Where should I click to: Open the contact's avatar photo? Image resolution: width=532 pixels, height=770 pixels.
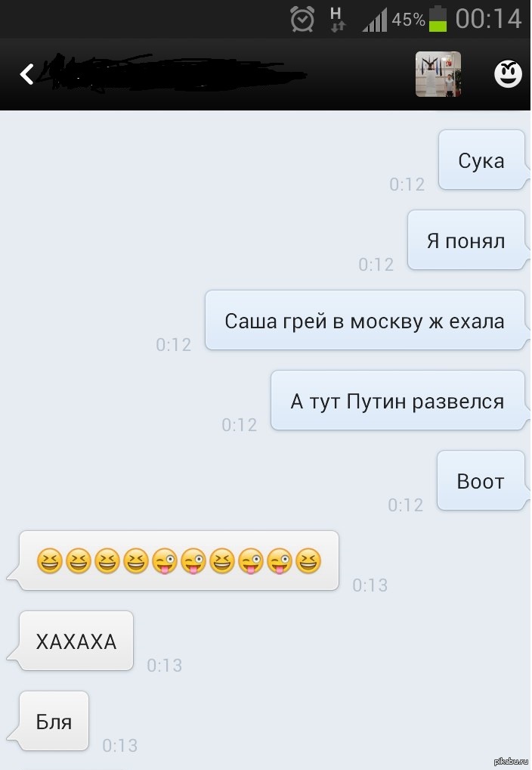[438, 74]
